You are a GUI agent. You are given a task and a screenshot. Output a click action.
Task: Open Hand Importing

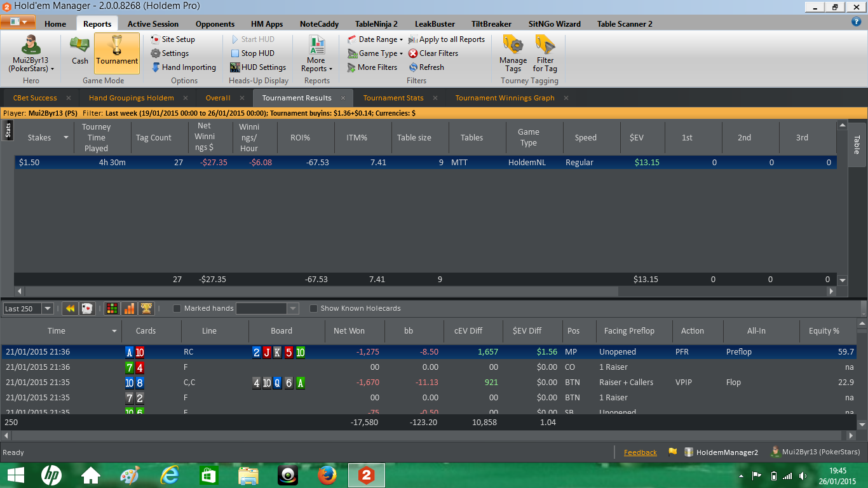(x=183, y=67)
